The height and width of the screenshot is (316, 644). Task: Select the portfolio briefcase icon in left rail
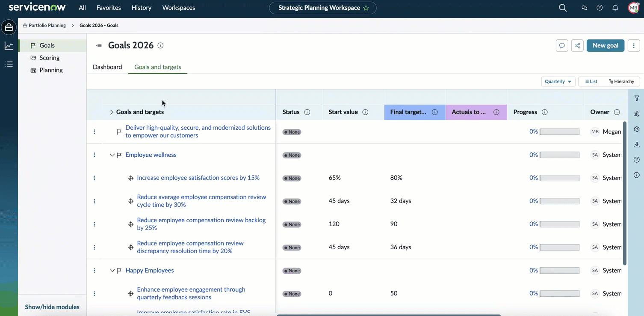point(9,27)
